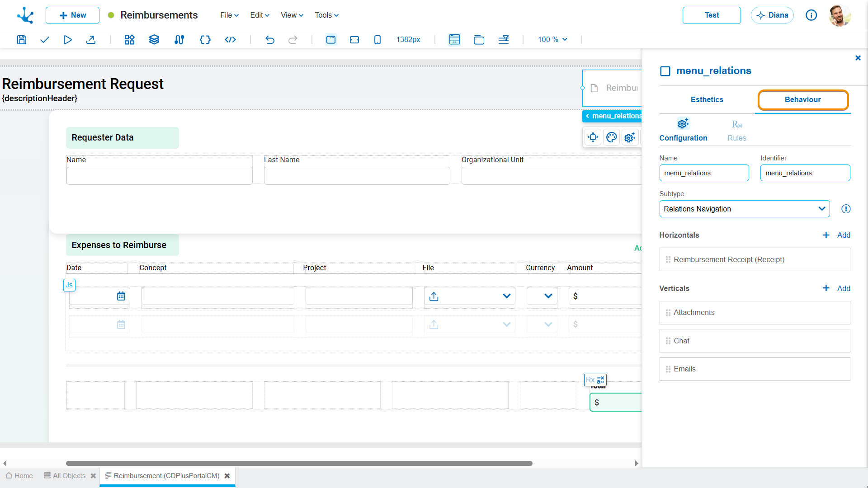
Task: Open the Tools menu
Action: click(x=326, y=15)
